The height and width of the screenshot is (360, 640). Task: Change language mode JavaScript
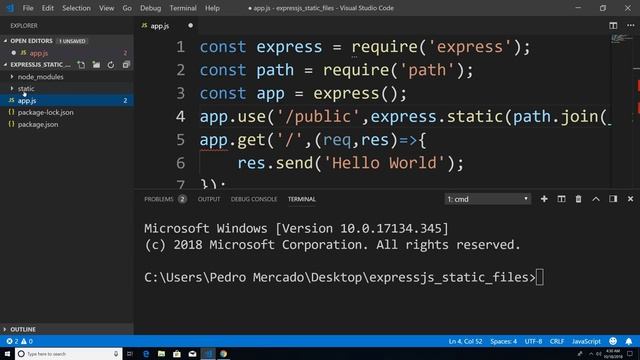(586, 341)
